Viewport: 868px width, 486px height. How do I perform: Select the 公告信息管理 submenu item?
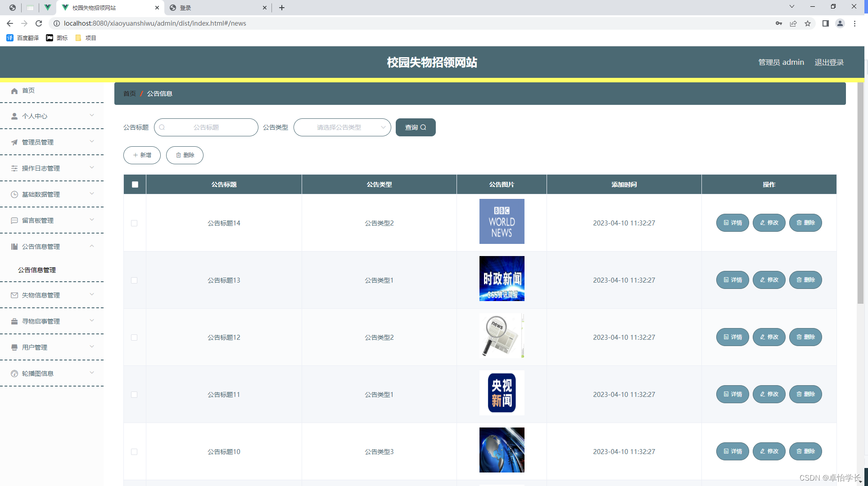(x=37, y=270)
